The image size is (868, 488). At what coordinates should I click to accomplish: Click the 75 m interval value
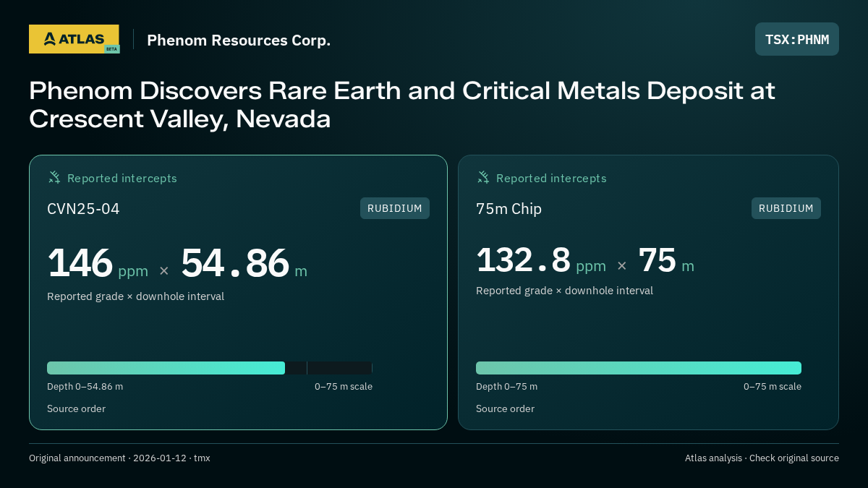(x=666, y=260)
